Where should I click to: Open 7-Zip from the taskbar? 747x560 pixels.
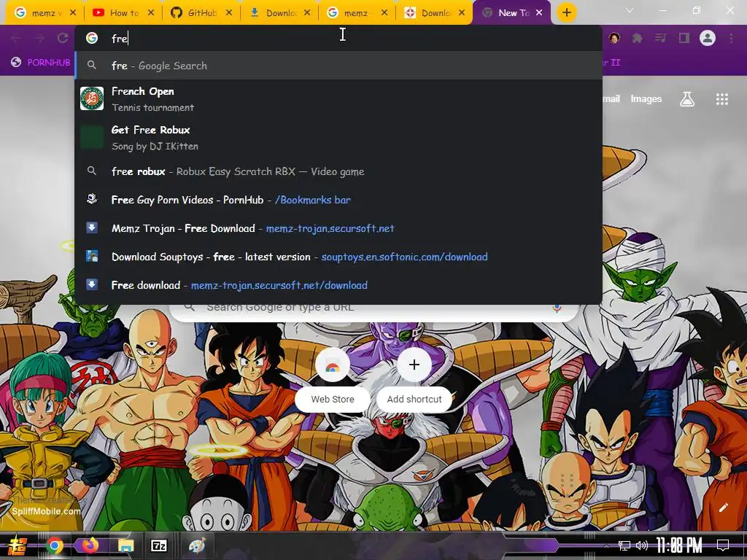pos(159,545)
